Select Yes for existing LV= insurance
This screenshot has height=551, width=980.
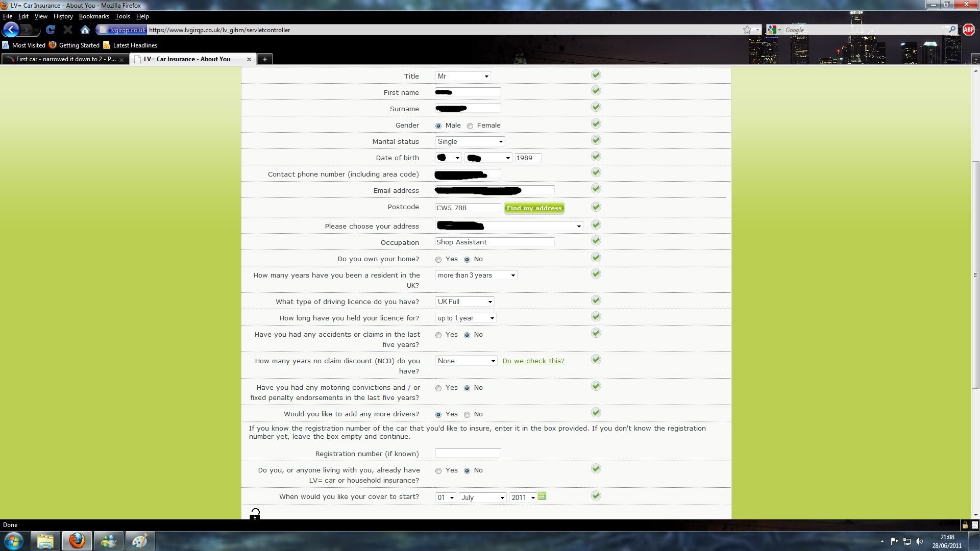tap(438, 471)
